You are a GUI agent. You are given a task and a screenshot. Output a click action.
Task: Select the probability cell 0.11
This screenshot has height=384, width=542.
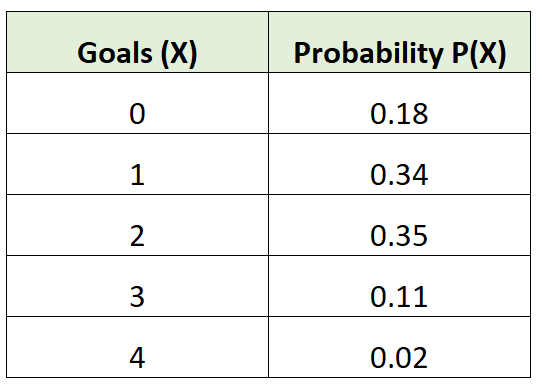(x=399, y=286)
